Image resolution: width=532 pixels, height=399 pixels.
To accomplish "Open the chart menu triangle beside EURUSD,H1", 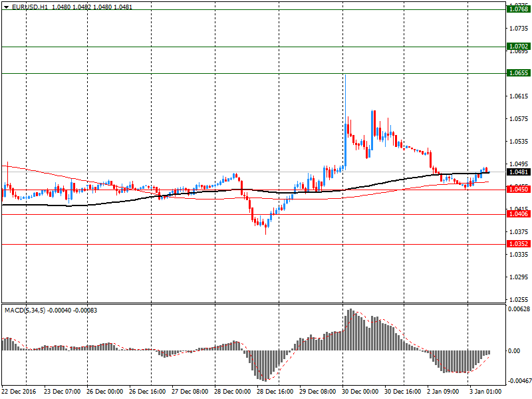I will pyautogui.click(x=6, y=7).
